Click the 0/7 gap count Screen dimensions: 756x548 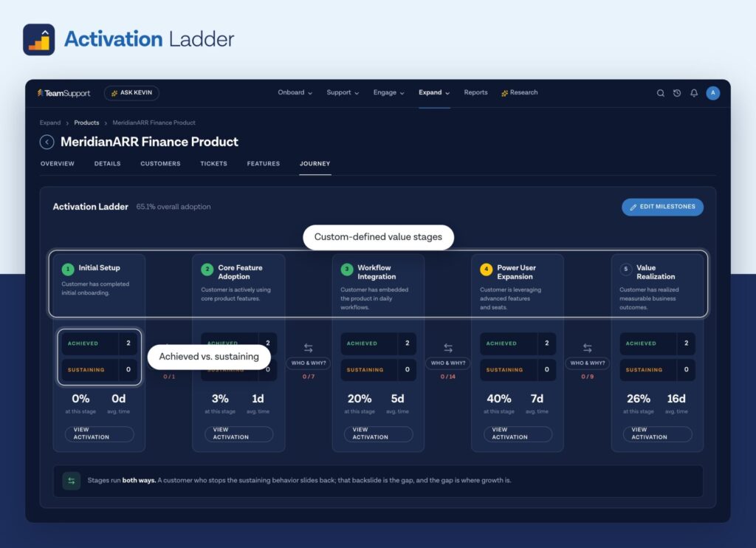[x=309, y=377]
